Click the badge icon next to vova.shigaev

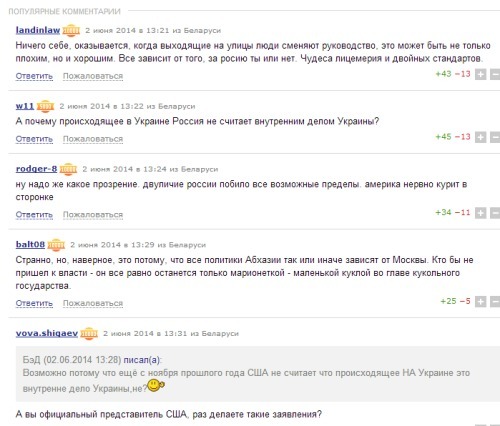point(89,333)
